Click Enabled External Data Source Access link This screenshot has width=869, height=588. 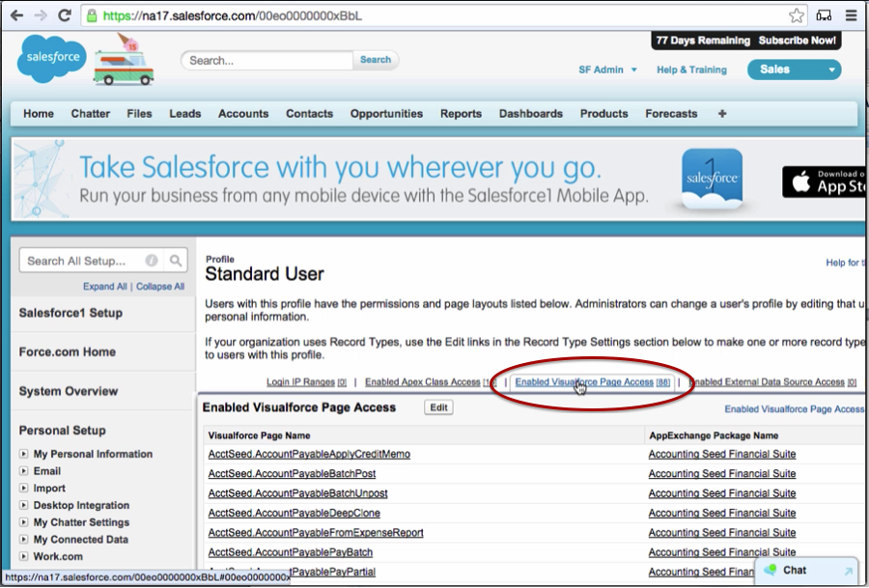click(772, 381)
